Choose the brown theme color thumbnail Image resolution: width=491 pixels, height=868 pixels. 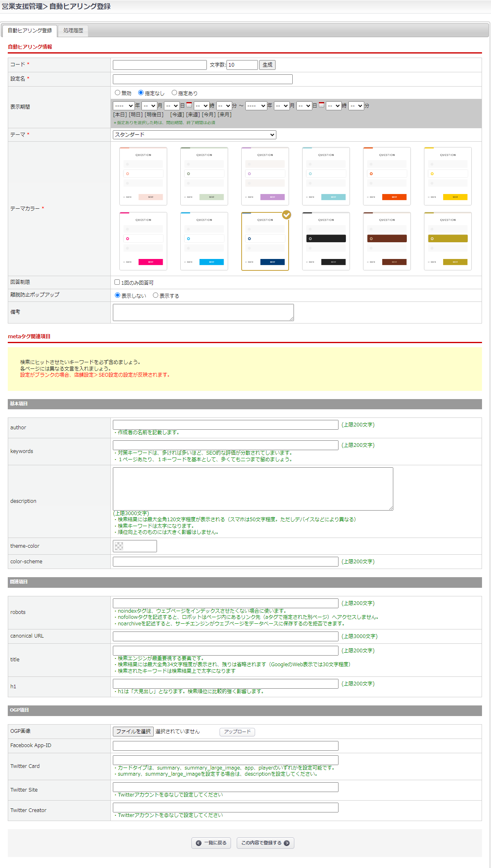pos(387,241)
